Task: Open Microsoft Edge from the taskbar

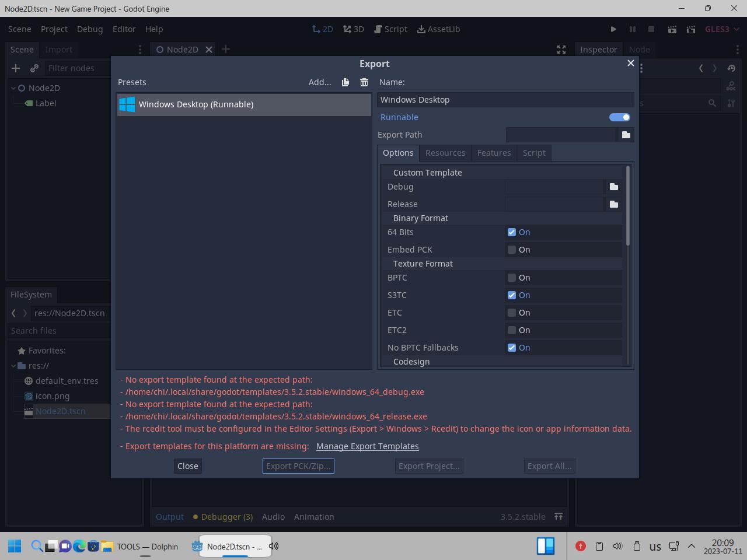Action: [x=79, y=546]
